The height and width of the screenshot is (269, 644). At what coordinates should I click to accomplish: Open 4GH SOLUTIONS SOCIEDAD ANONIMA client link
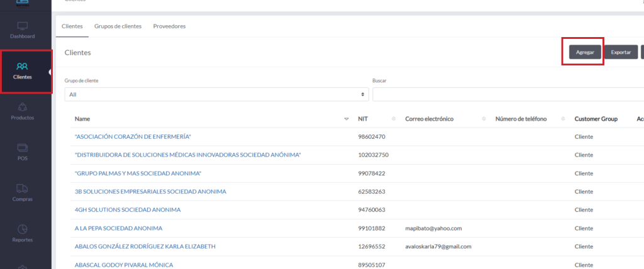pyautogui.click(x=128, y=210)
